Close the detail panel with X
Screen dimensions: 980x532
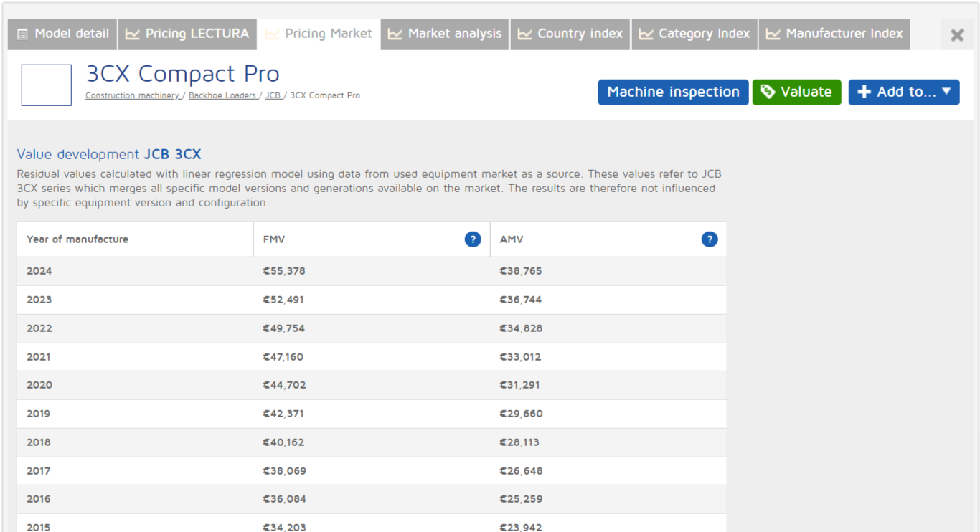[957, 35]
